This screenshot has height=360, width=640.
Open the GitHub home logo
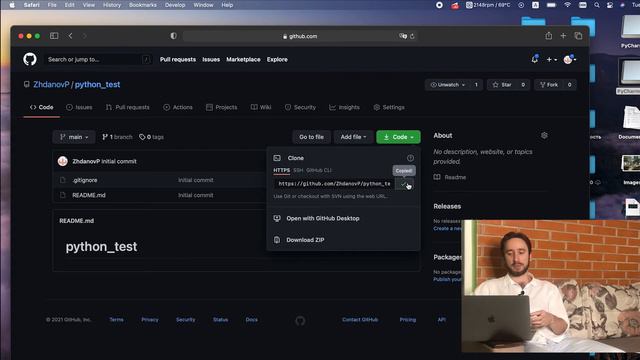(x=30, y=60)
